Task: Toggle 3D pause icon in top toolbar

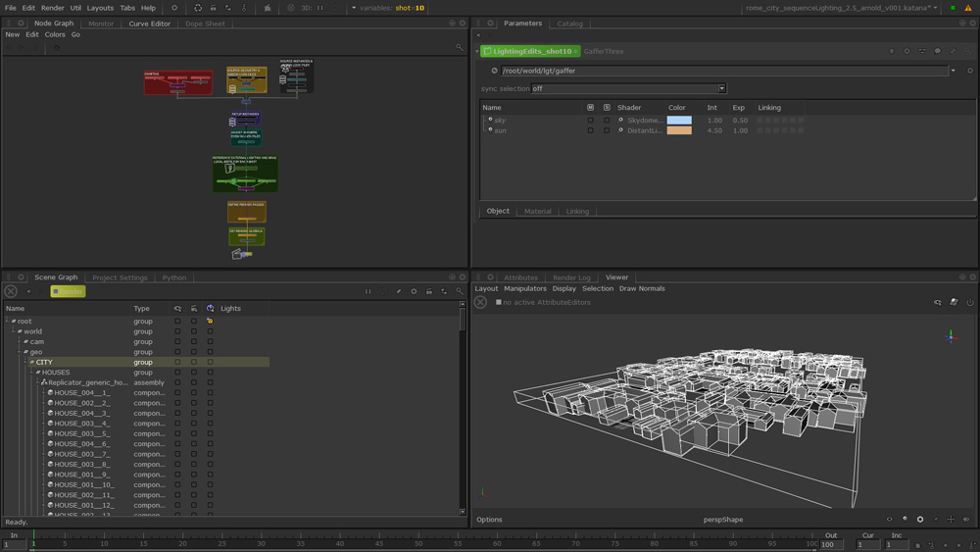Action: pos(320,8)
